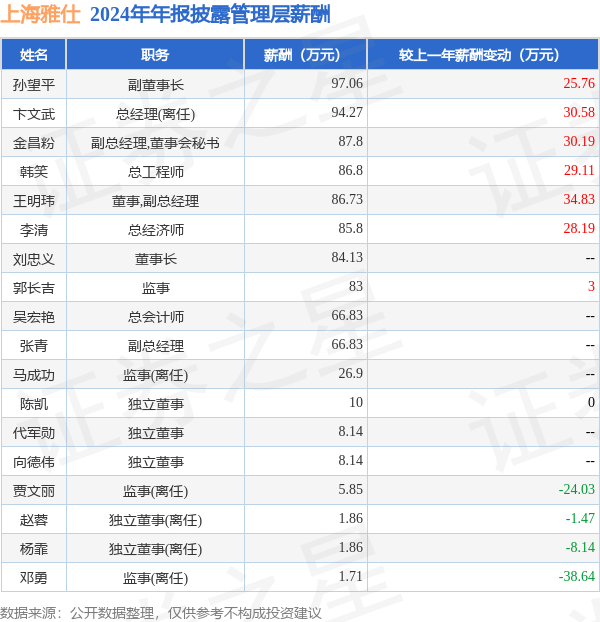Click the name 李清
600x622 pixels.
tap(34, 230)
